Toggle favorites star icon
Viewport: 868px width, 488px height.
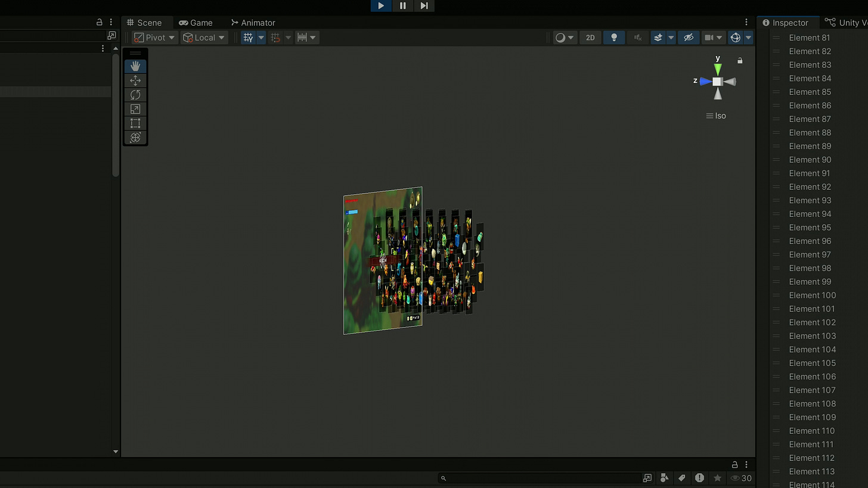717,478
